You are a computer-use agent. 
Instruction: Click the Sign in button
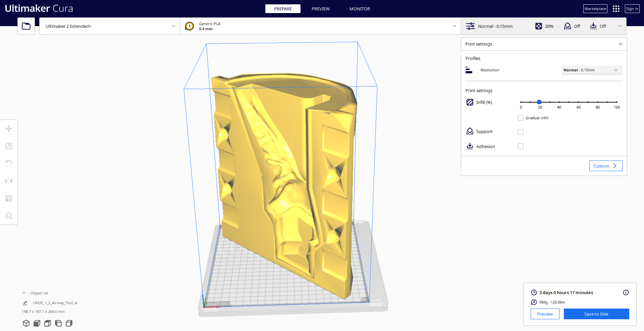(632, 9)
